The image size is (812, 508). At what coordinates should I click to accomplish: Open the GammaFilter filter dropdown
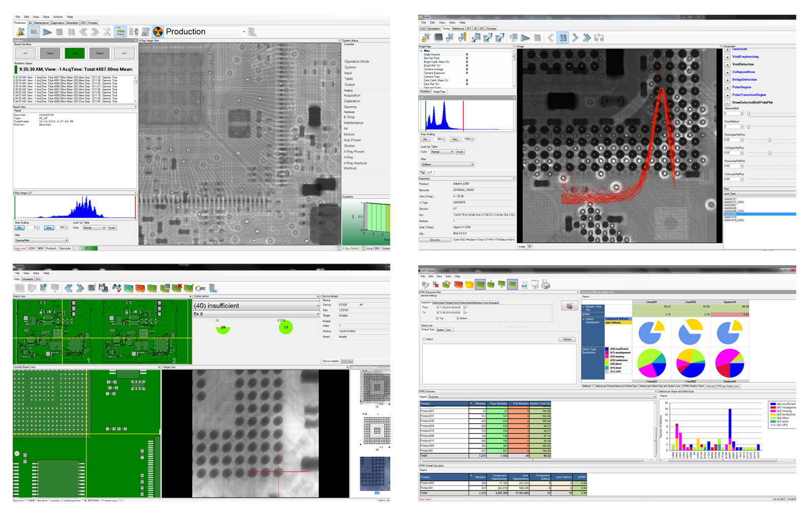[41, 240]
